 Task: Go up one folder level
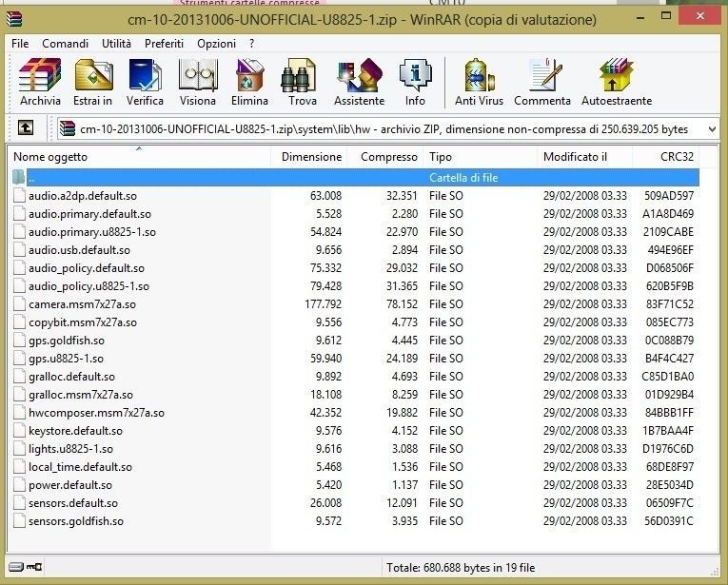click(26, 127)
